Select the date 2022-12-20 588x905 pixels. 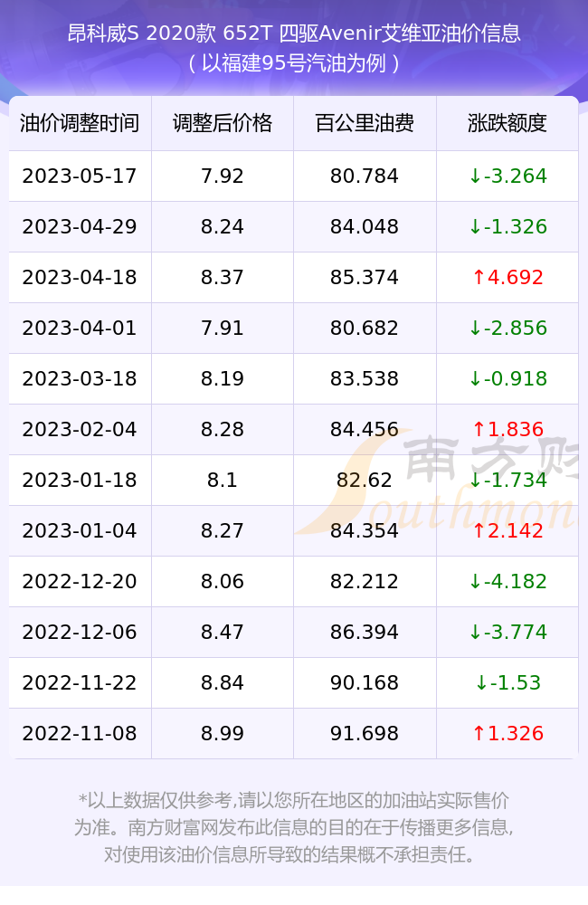coord(80,582)
